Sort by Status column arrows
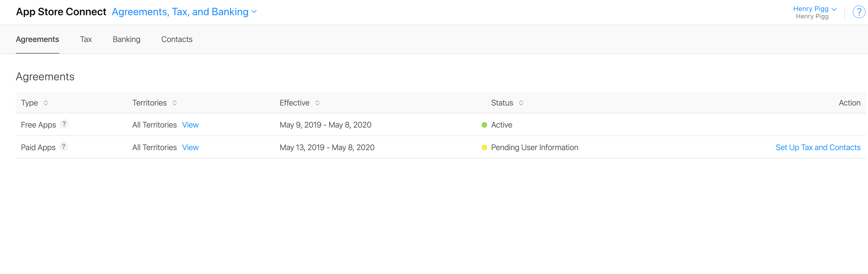 [521, 103]
